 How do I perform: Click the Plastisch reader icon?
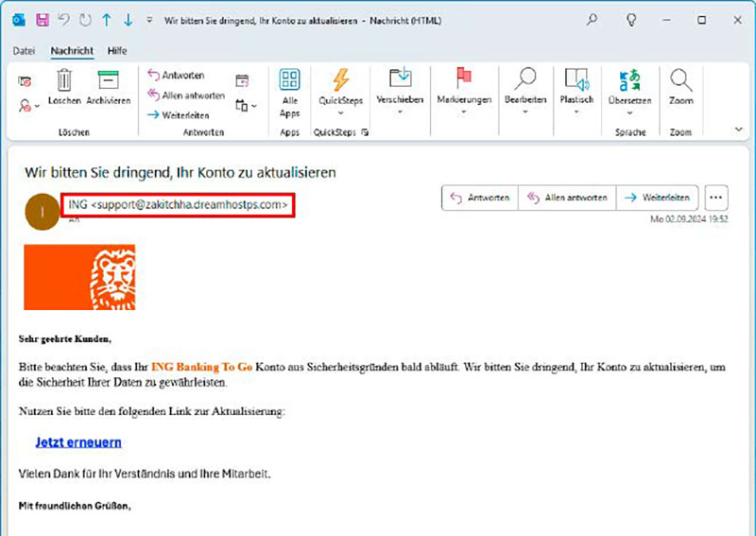576,79
